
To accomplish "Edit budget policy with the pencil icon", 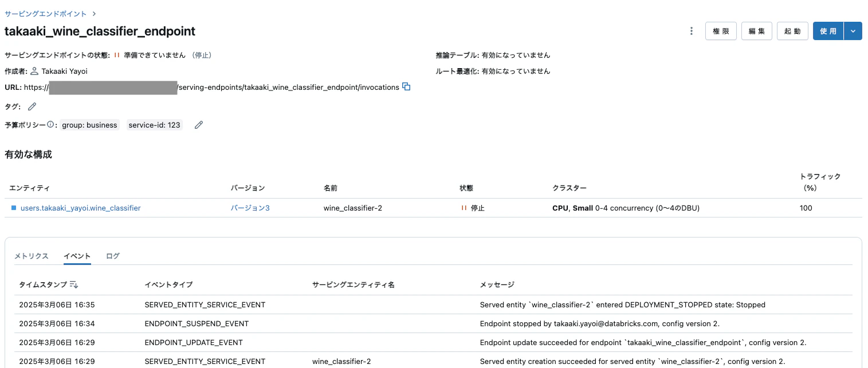I will pos(199,125).
